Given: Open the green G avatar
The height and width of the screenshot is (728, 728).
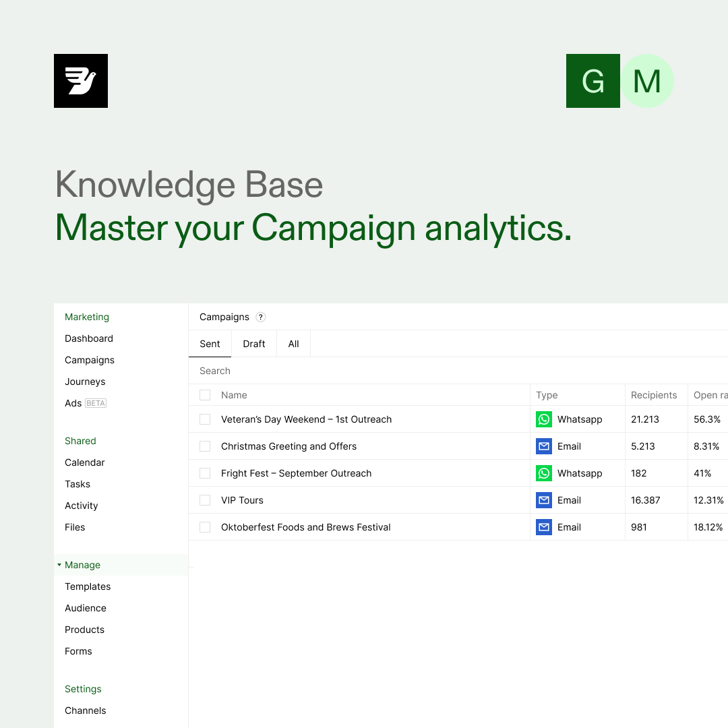Looking at the screenshot, I should pos(593,81).
